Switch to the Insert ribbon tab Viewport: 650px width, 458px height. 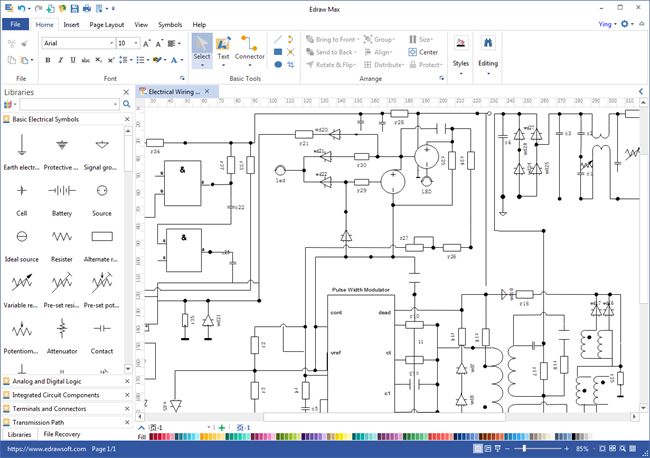coord(71,25)
